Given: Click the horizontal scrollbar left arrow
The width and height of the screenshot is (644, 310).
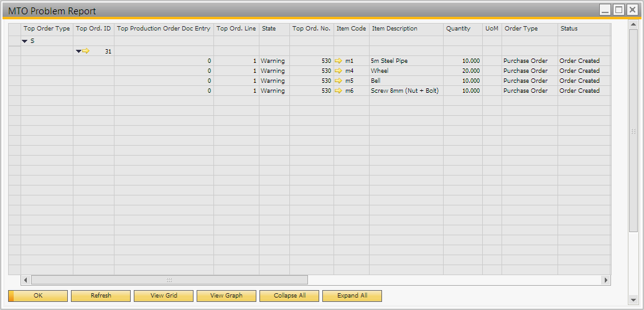Looking at the screenshot, I should point(26,280).
